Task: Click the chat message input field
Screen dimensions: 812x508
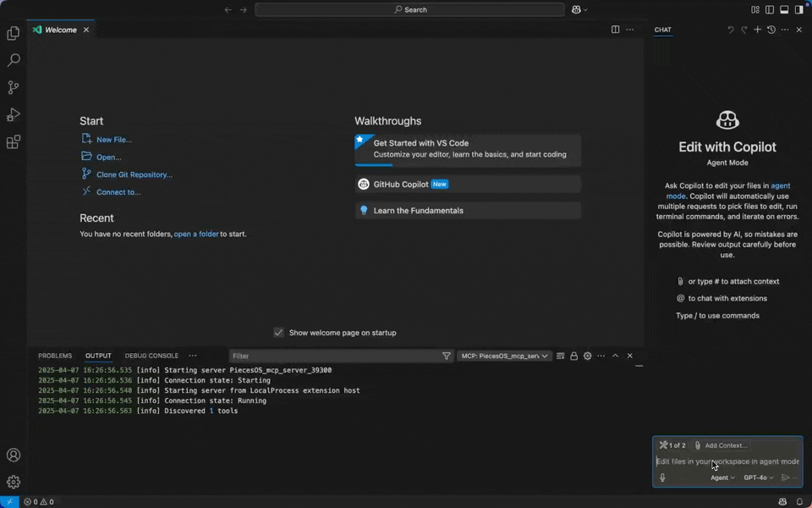Action: (x=727, y=461)
